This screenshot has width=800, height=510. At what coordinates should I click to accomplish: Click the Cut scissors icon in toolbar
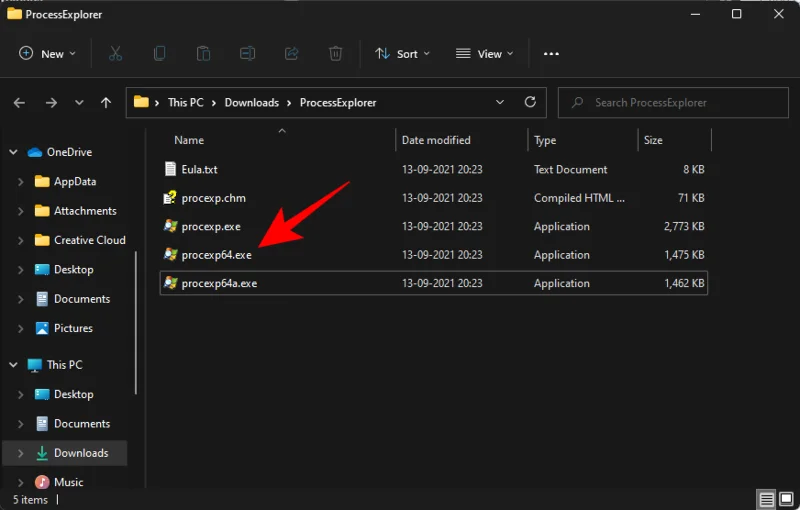point(115,54)
